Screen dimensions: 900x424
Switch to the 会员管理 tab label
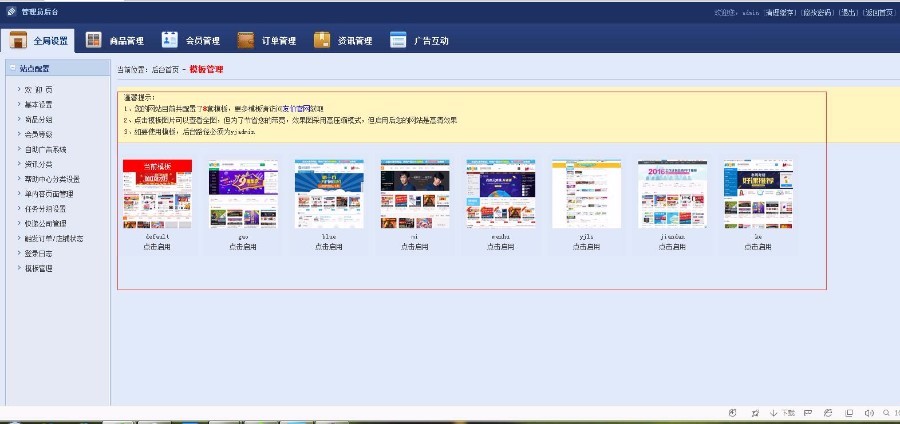tap(203, 41)
